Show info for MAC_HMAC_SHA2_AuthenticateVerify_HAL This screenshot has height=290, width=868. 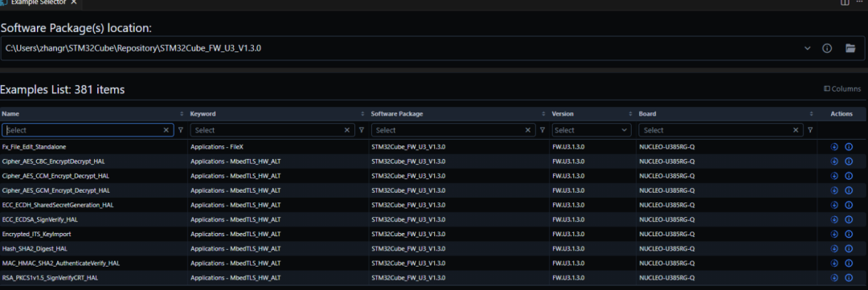click(849, 263)
